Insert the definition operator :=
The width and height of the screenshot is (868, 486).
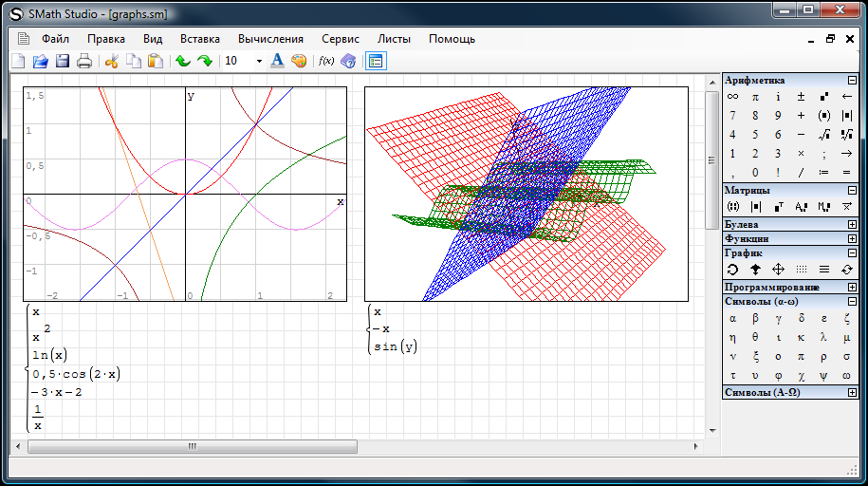pyautogui.click(x=823, y=173)
